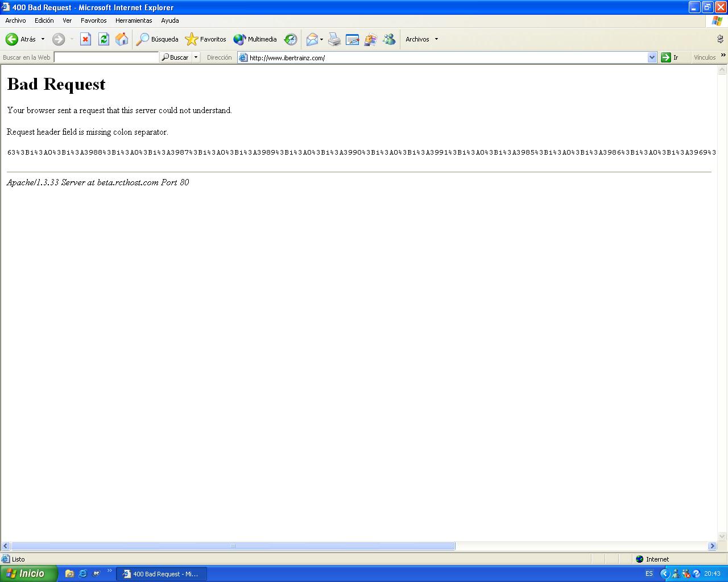This screenshot has height=582, width=728.
Task: Refresh the page with the reload icon
Action: point(104,39)
